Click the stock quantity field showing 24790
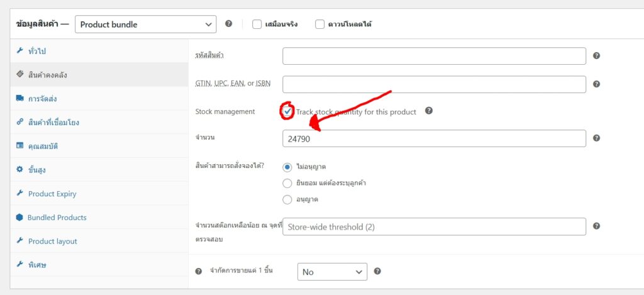This screenshot has width=644, height=295. (x=434, y=138)
